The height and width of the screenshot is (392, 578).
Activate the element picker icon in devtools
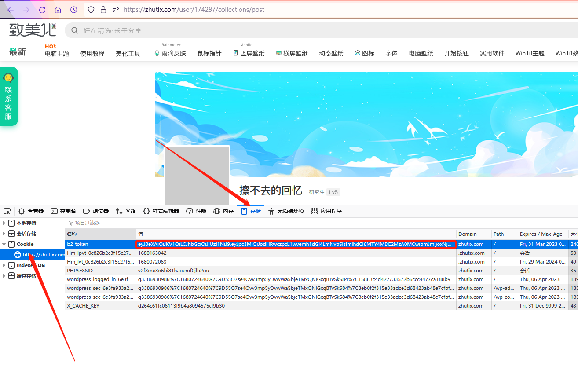point(7,211)
